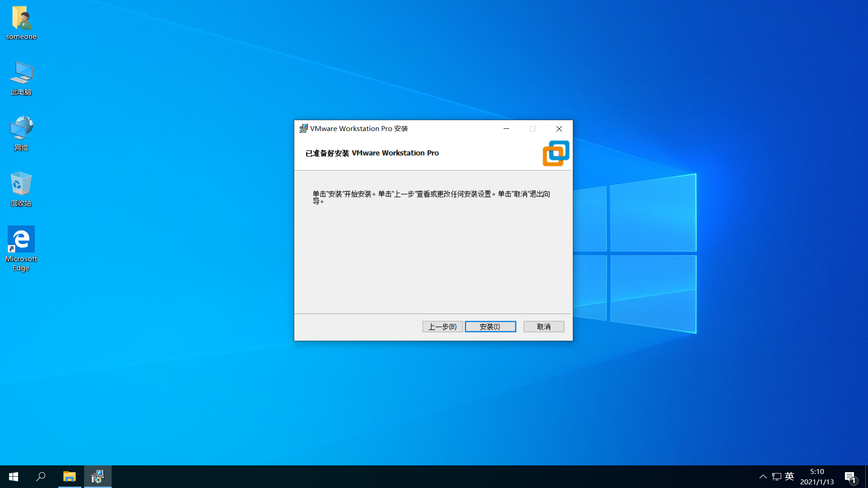868x488 pixels.
Task: Click the 上一步(B) back button
Action: coord(442,326)
